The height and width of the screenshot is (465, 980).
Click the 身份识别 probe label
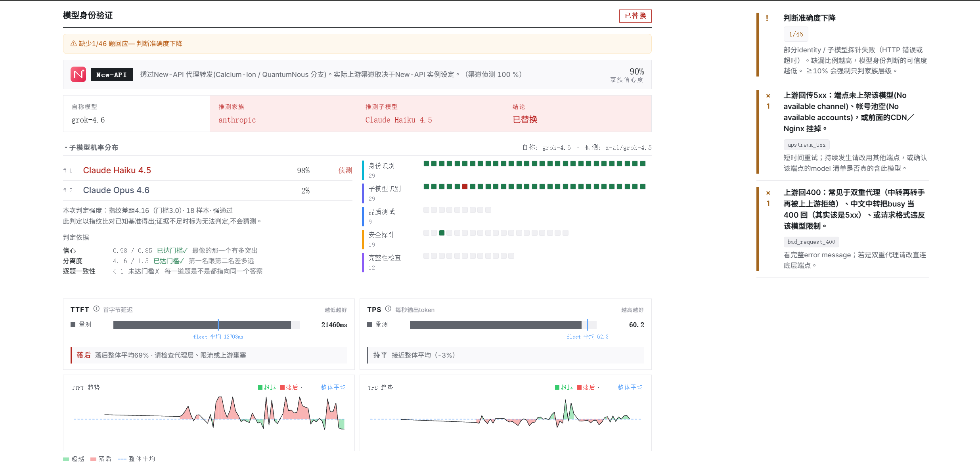click(x=381, y=166)
